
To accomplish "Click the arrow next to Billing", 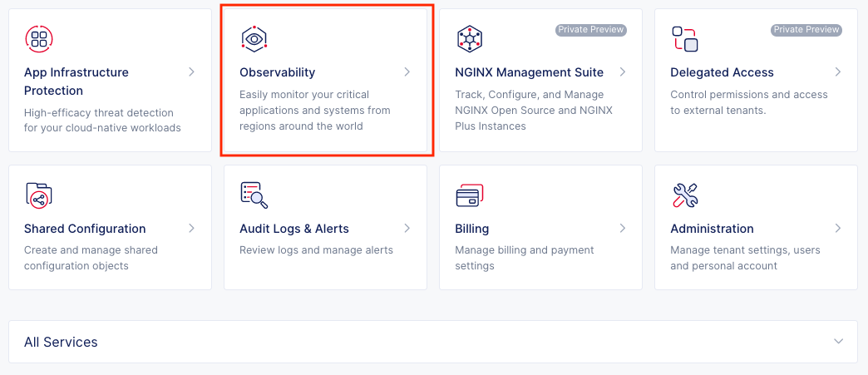I will coord(623,229).
